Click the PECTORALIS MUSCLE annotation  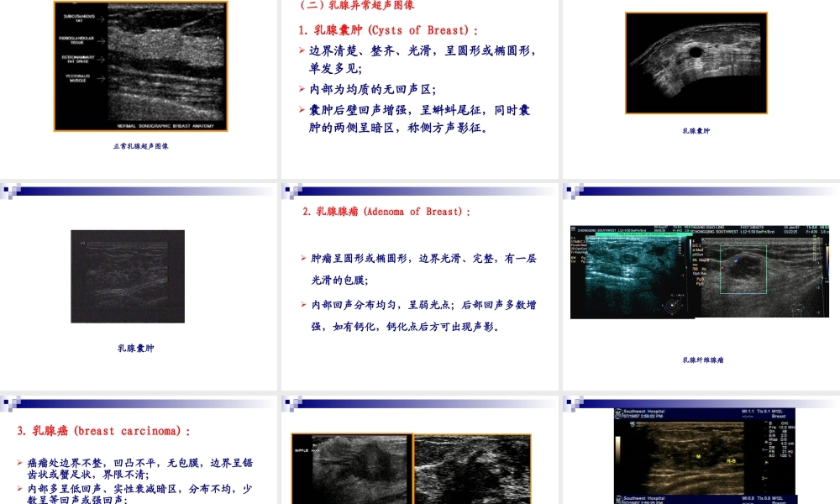(x=77, y=79)
